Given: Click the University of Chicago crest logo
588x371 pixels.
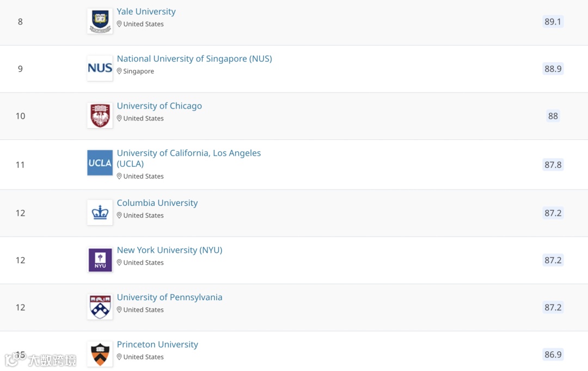Looking at the screenshot, I should tap(100, 115).
